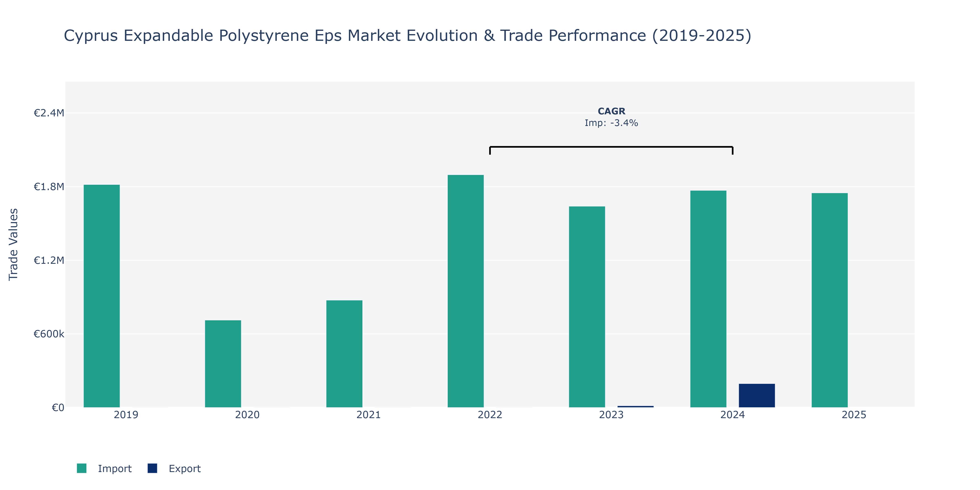
Task: Click the 2022 x-axis label
Action: pyautogui.click(x=490, y=415)
